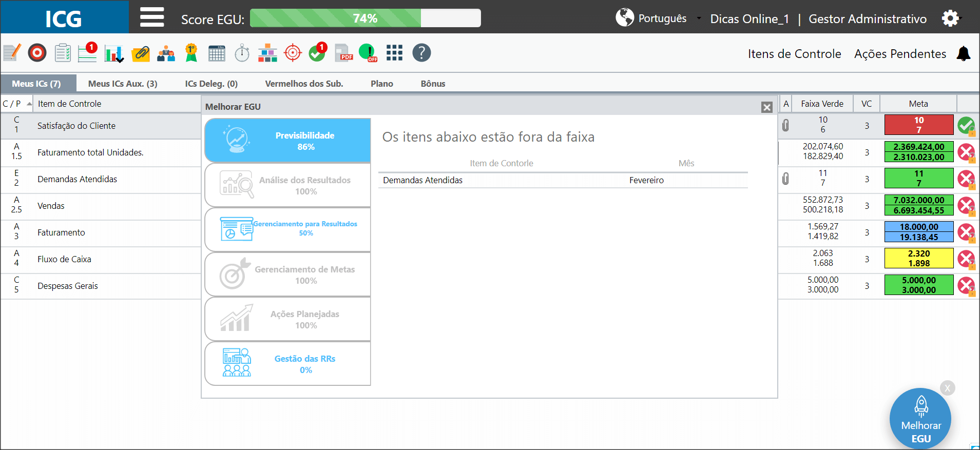Click the stopwatch timer icon
The image size is (980, 450).
[242, 53]
